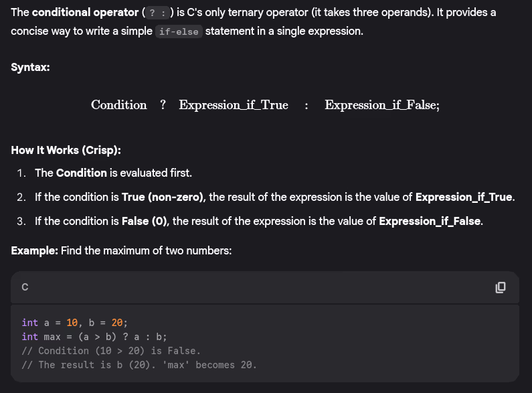Click the word Condition in the syntax formula
532x393 pixels.
pyautogui.click(x=119, y=105)
